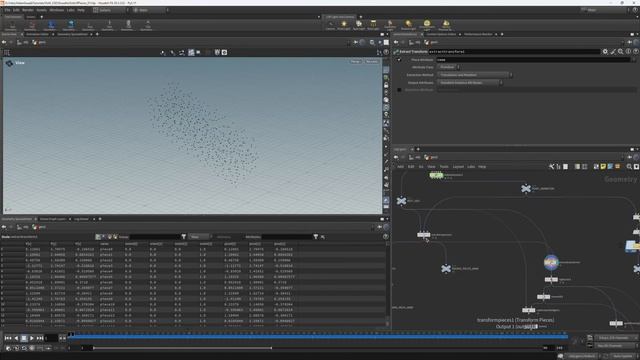The width and height of the screenshot is (640, 360).
Task: Click the yellow sticky note icon in network toolbar
Action: pos(603,167)
